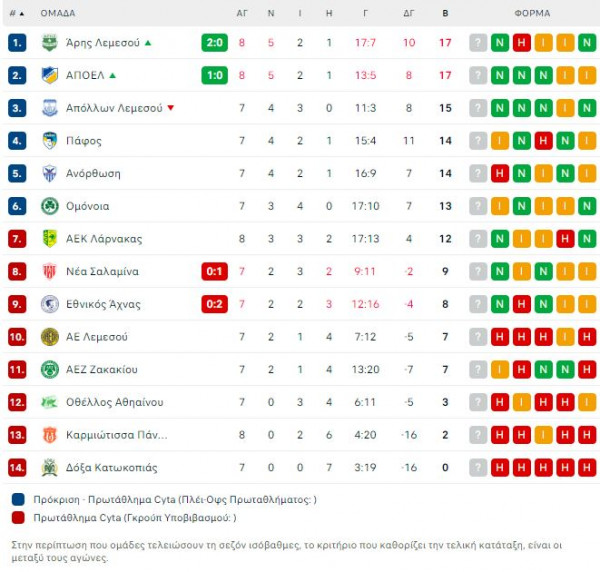This screenshot has height=572, width=600.
Task: Click the Νέα Σαλαμίνα club crest
Action: pos(49,271)
